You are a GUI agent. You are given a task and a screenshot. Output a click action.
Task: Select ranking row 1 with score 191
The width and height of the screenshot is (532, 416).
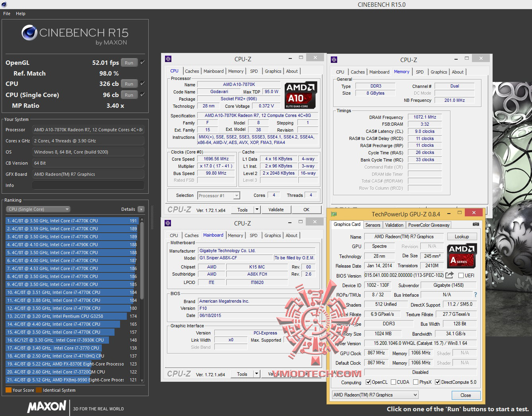(x=72, y=221)
